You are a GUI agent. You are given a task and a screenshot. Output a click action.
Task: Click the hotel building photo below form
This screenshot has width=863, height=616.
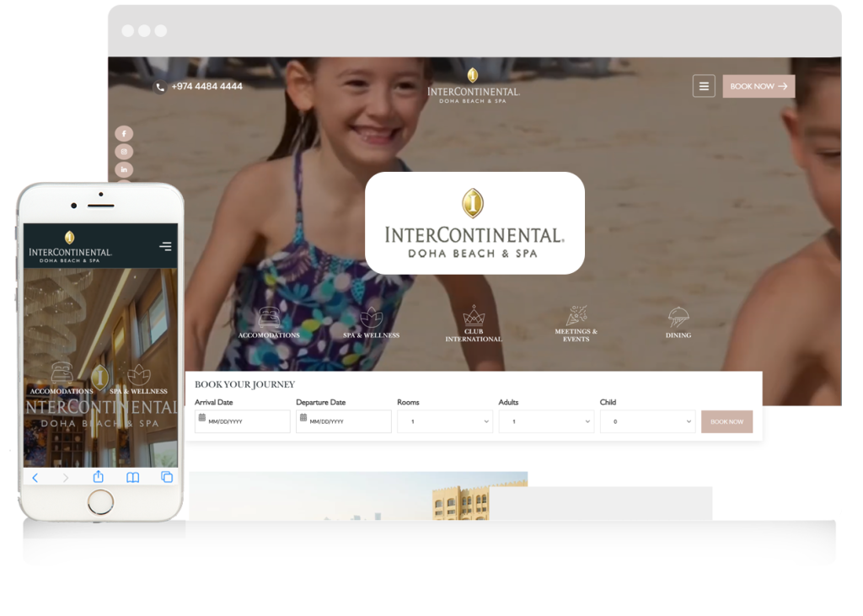(357, 495)
